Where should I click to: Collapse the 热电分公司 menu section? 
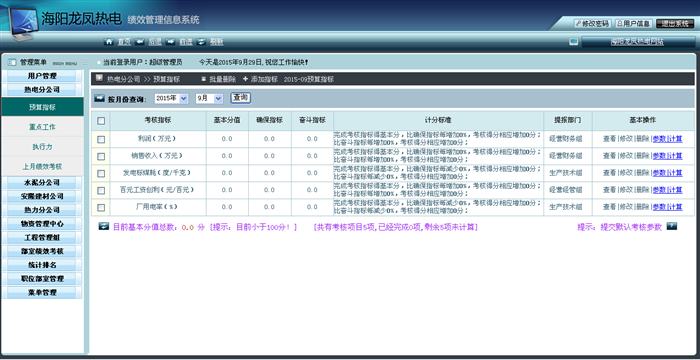[42, 90]
